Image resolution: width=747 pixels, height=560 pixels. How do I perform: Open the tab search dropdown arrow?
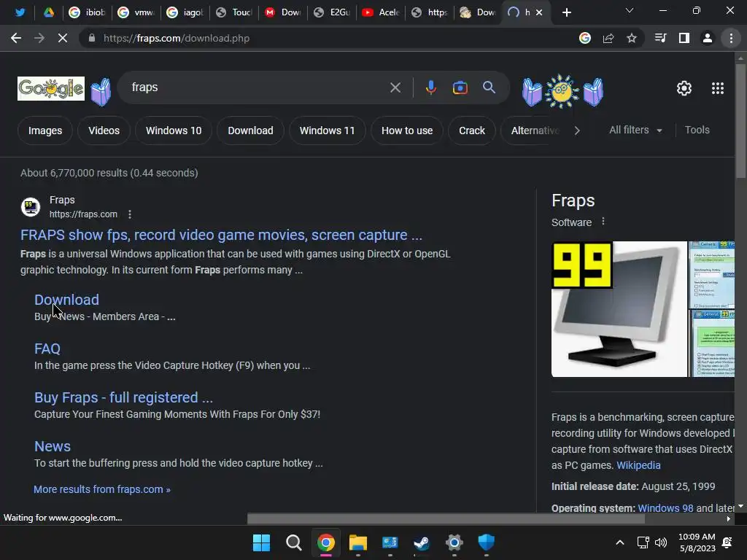click(x=630, y=10)
